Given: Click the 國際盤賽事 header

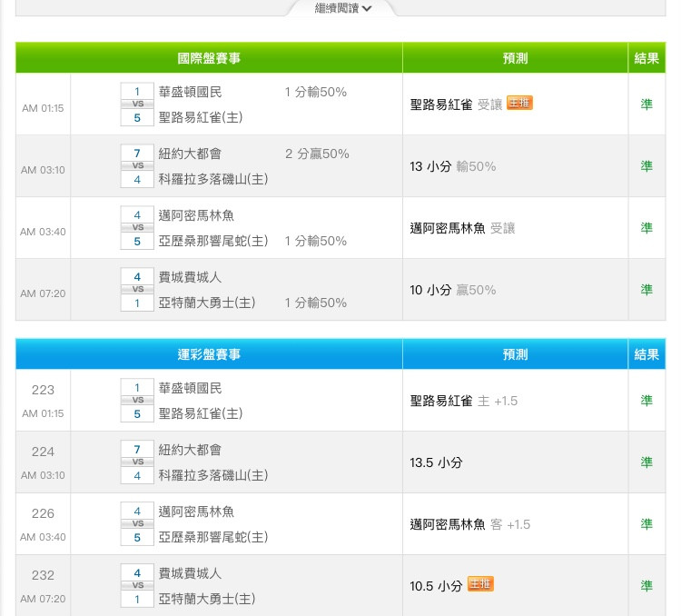Looking at the screenshot, I should (209, 58).
